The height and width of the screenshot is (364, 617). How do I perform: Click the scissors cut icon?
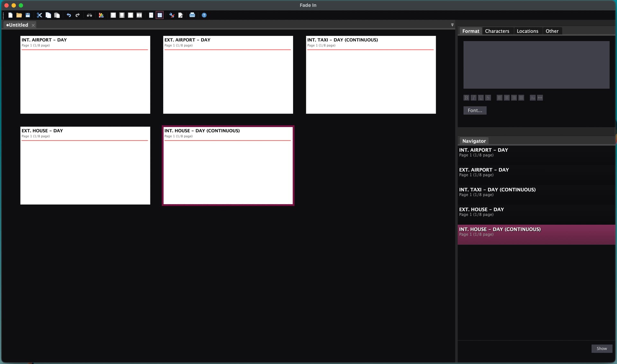39,15
